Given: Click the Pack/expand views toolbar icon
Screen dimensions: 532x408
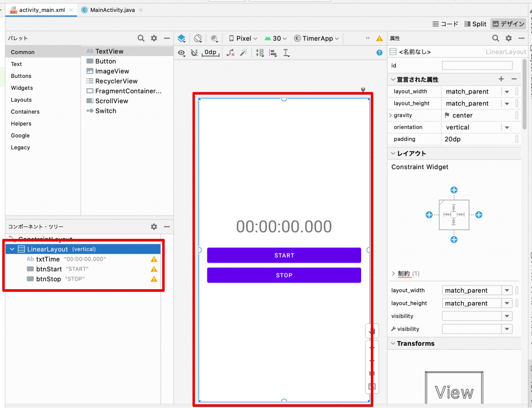Looking at the screenshot, I should [x=259, y=52].
